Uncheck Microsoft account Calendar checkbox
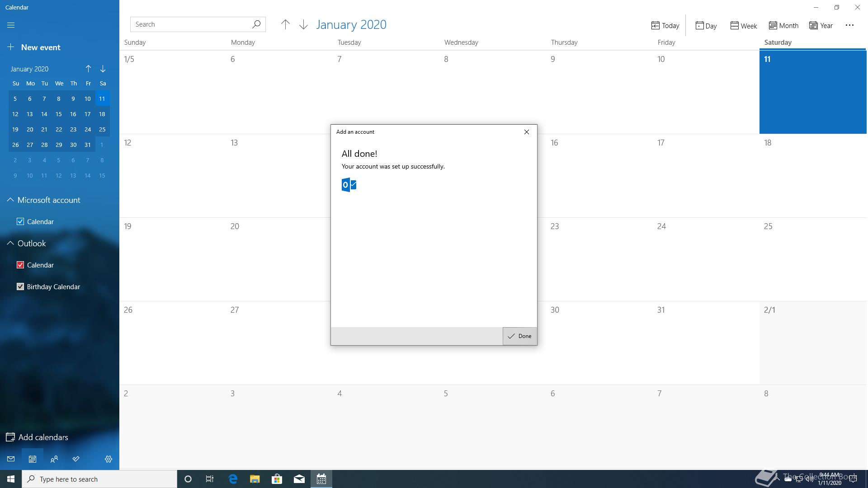868x488 pixels. (x=20, y=221)
